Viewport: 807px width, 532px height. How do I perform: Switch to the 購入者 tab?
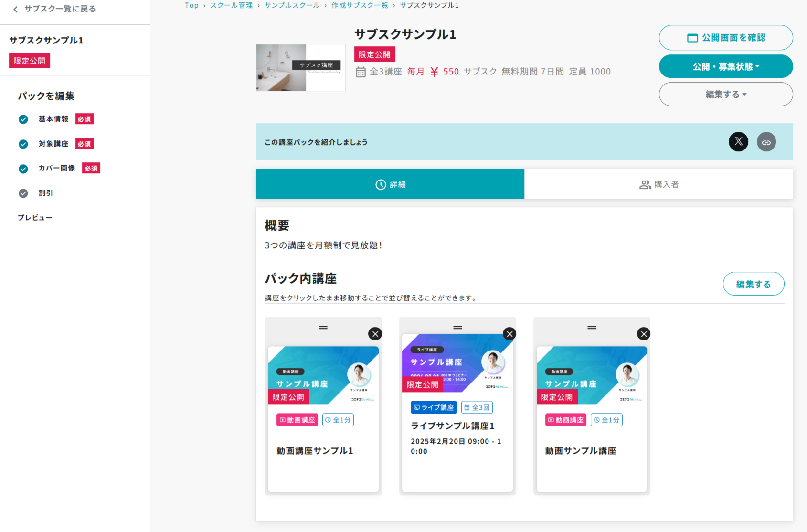(658, 184)
